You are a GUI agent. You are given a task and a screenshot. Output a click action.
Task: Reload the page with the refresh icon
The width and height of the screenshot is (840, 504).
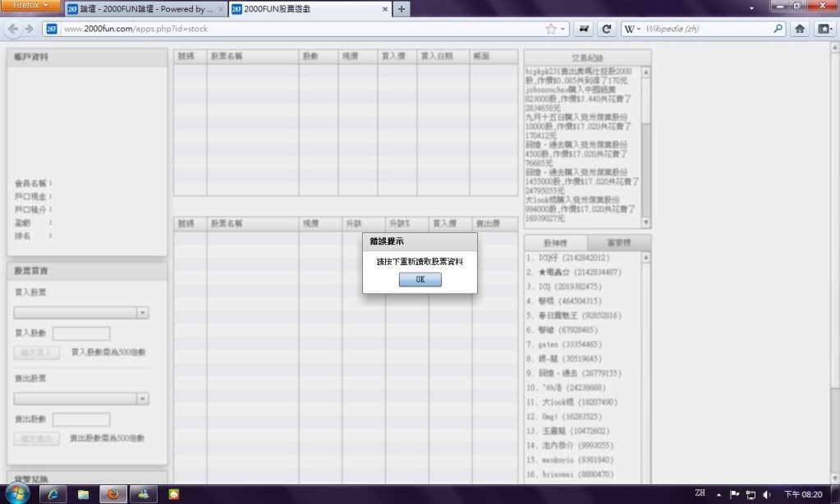coord(607,29)
